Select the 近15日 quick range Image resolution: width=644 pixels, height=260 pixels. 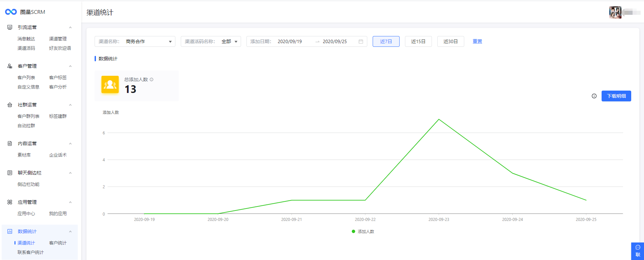418,41
